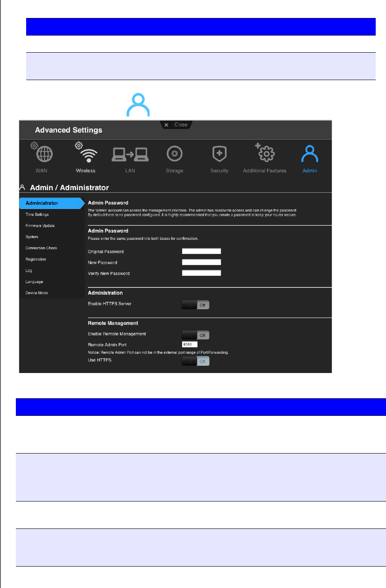Click the Original Password field
386x588 pixels.
pyautogui.click(x=201, y=251)
